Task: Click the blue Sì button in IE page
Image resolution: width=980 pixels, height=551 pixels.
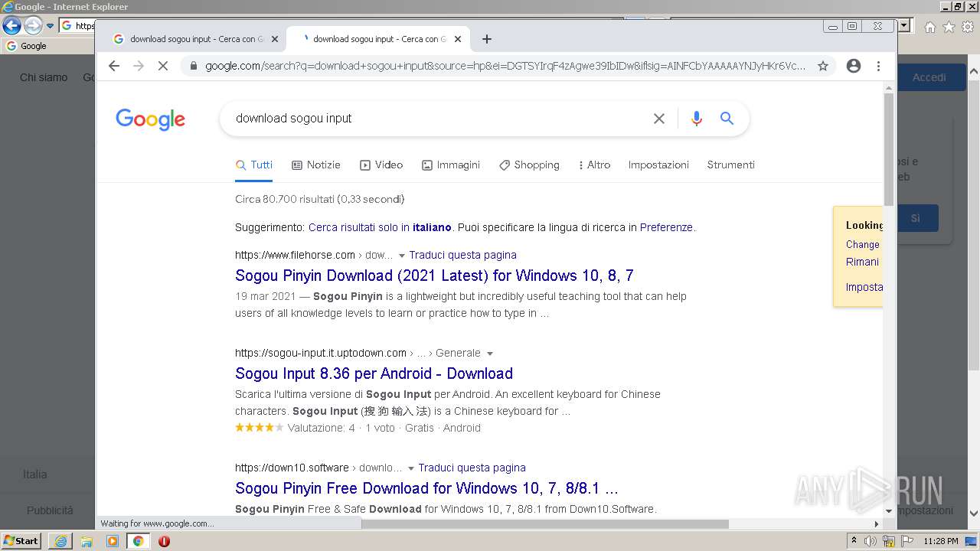Action: click(x=915, y=218)
